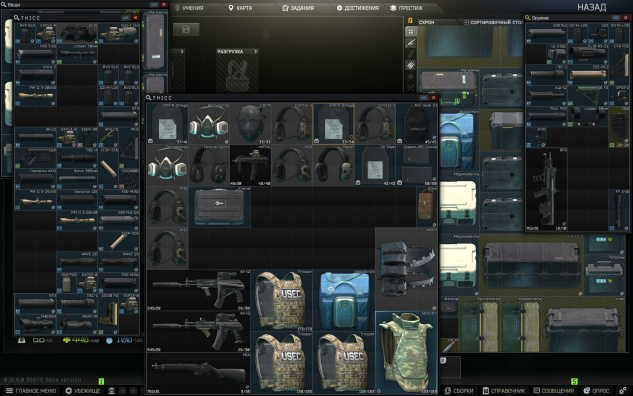
Task: Select the wide black case in THICC
Action: [x=219, y=207]
